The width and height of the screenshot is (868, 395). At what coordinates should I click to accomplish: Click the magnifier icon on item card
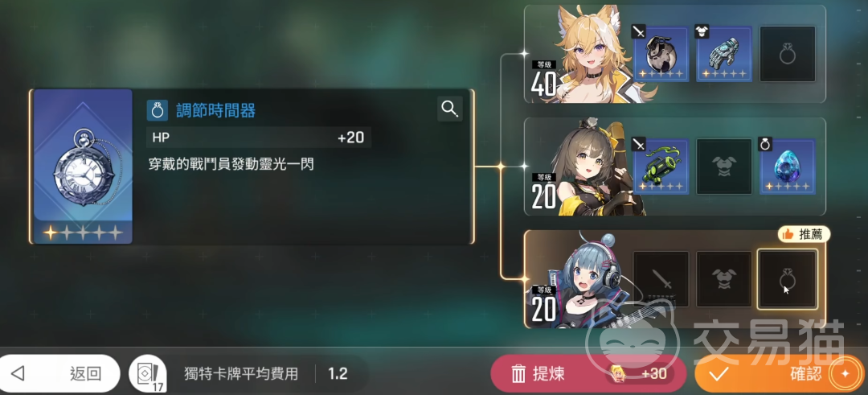pos(450,109)
